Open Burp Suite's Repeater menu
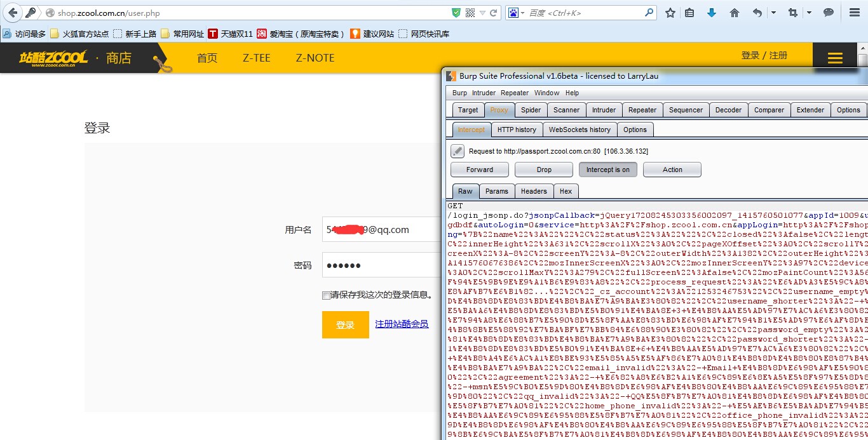The width and height of the screenshot is (868, 440). pyautogui.click(x=515, y=93)
